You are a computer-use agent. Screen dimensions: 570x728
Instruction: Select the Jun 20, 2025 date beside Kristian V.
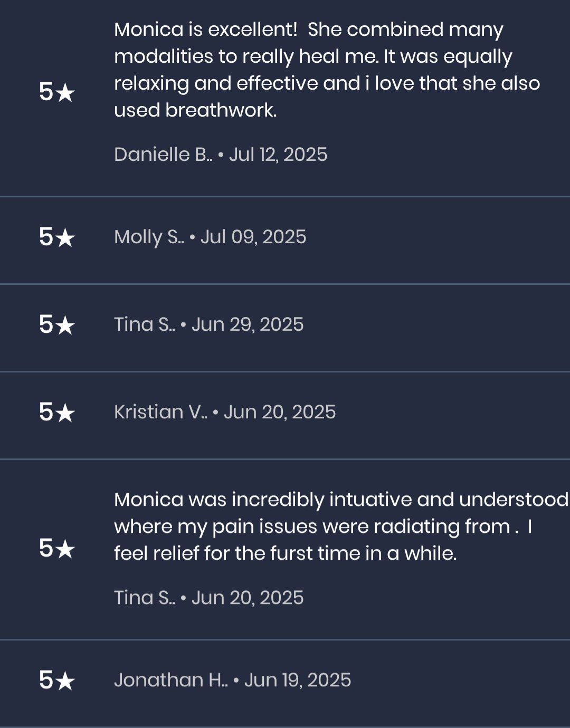(x=280, y=412)
